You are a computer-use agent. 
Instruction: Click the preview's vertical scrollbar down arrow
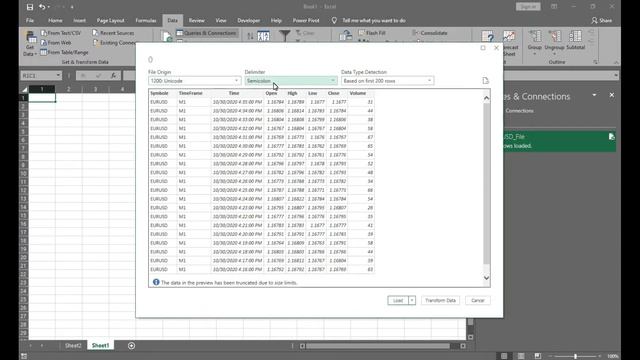click(x=486, y=278)
